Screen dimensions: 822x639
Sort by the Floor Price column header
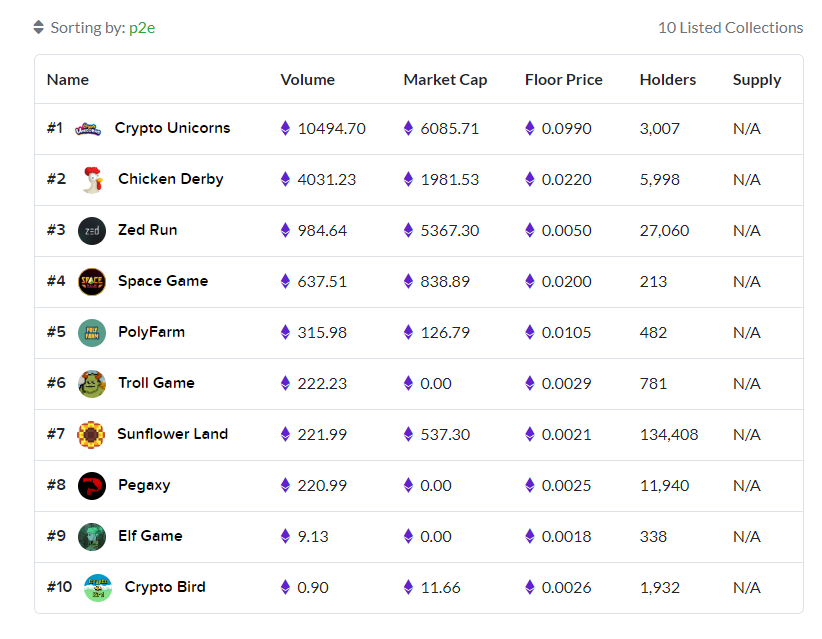564,80
